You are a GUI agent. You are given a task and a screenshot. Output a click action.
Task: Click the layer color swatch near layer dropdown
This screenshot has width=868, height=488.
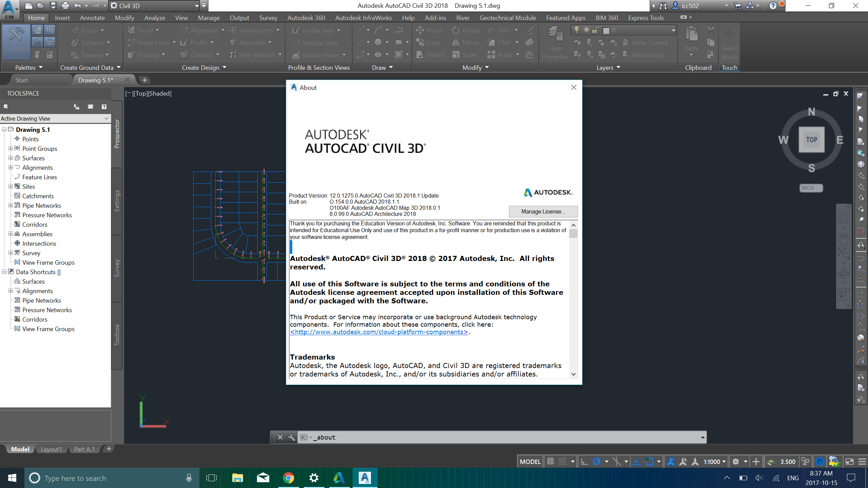606,30
